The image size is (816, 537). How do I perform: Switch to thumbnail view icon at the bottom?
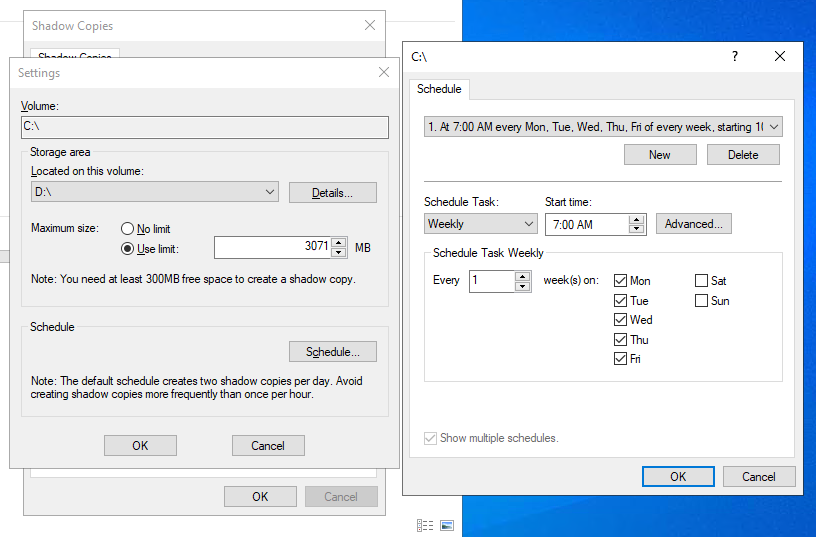[447, 526]
